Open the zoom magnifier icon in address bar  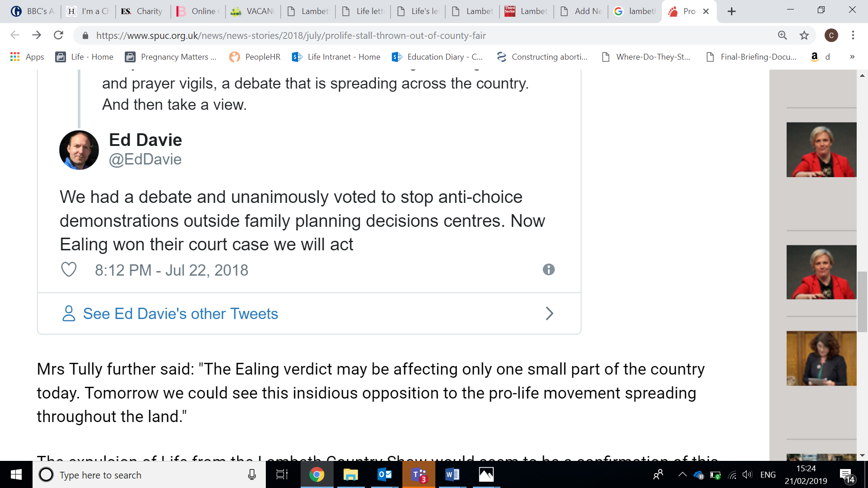click(783, 35)
